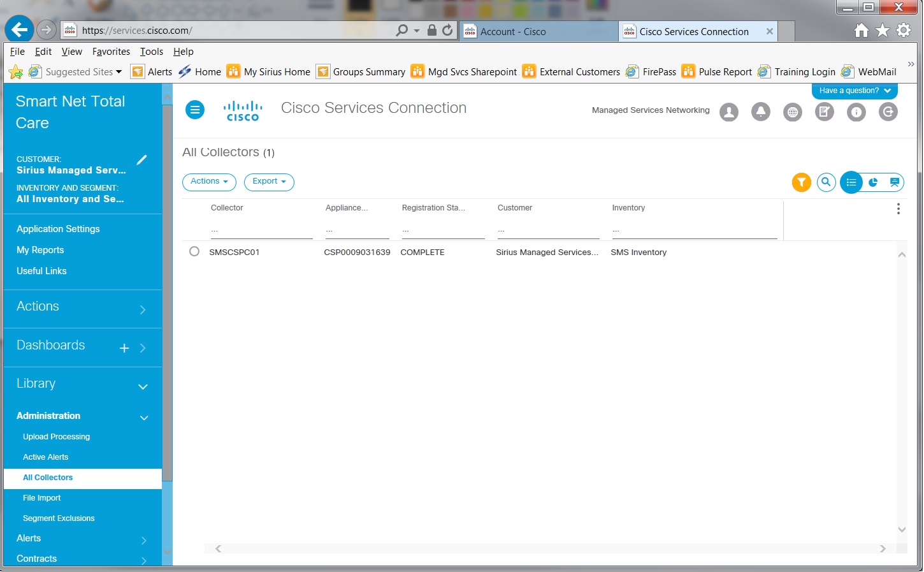Click the magnifying glass search icon
The width and height of the screenshot is (924, 572).
pos(826,182)
